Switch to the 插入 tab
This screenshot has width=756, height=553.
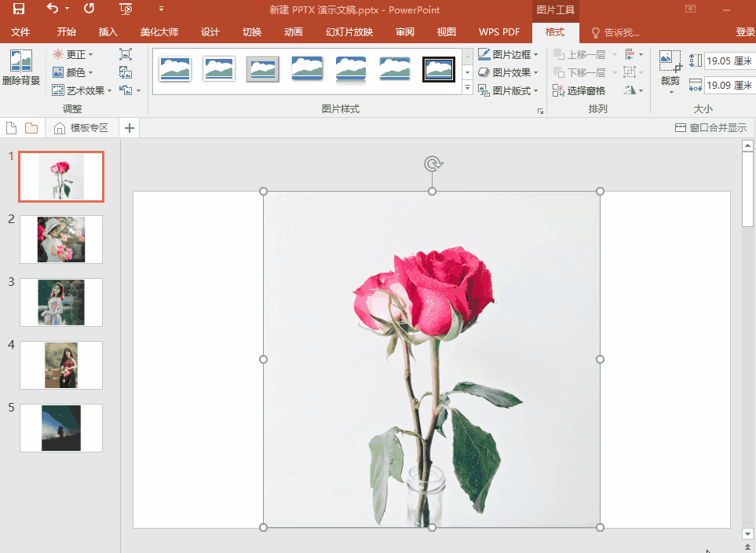(x=108, y=32)
